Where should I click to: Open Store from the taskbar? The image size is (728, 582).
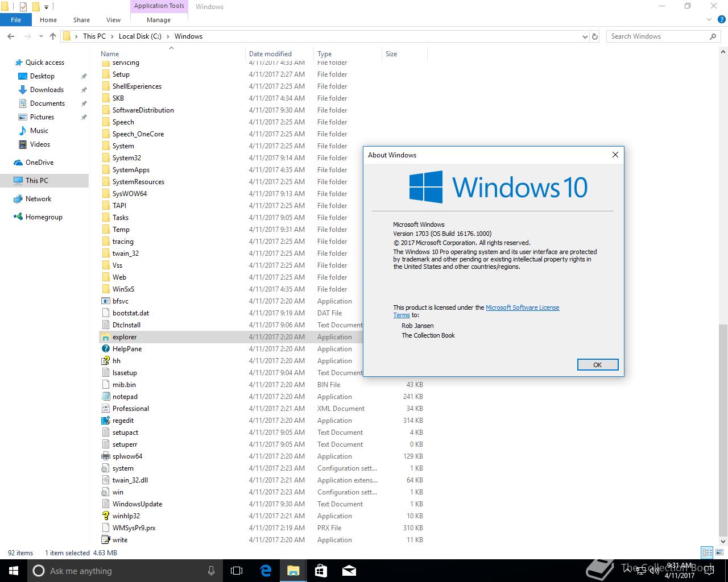321,571
